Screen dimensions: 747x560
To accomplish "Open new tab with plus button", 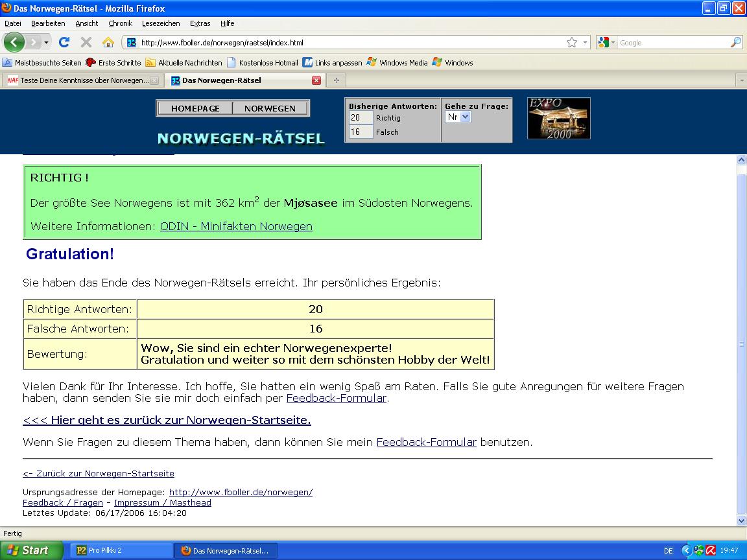I will (x=336, y=80).
